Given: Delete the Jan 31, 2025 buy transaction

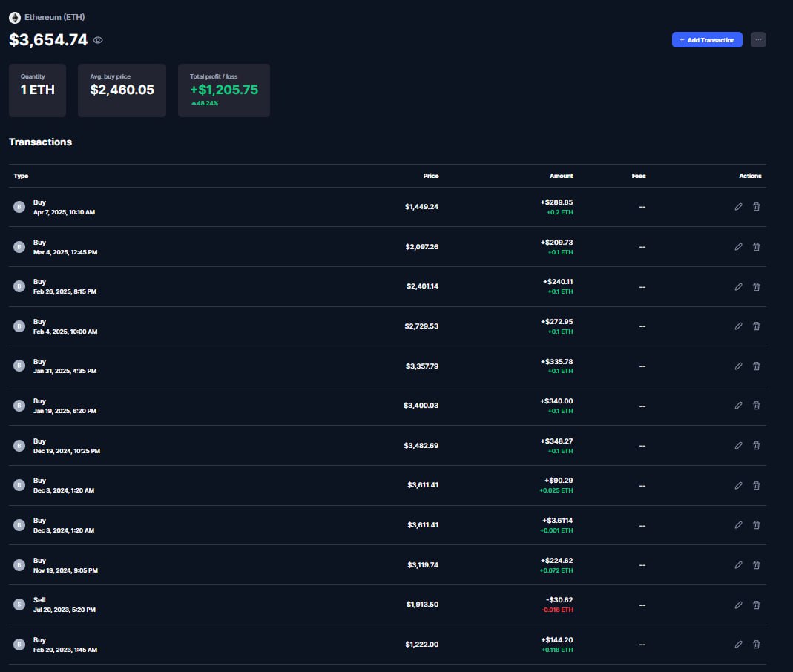Looking at the screenshot, I should click(756, 366).
